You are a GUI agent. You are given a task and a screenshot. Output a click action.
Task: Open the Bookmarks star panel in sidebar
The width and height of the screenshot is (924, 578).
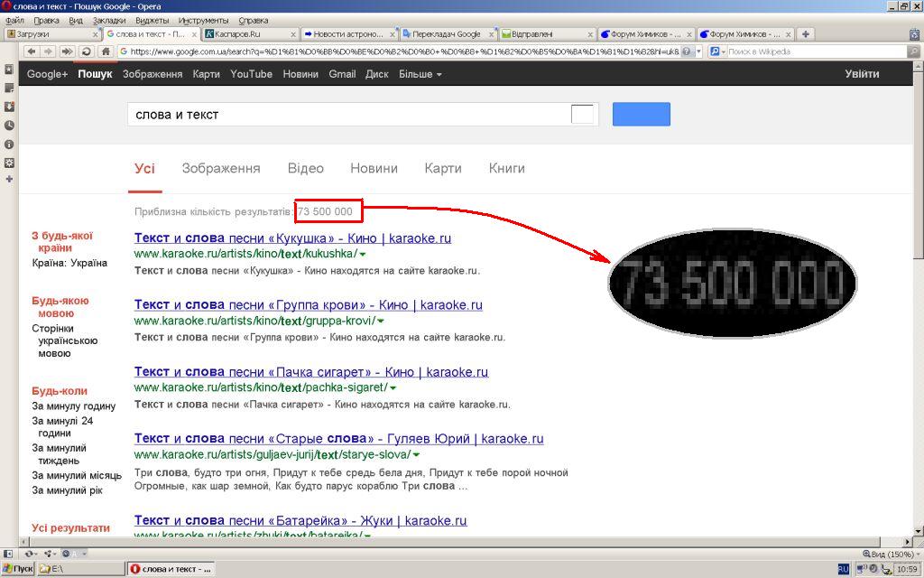pos(9,70)
